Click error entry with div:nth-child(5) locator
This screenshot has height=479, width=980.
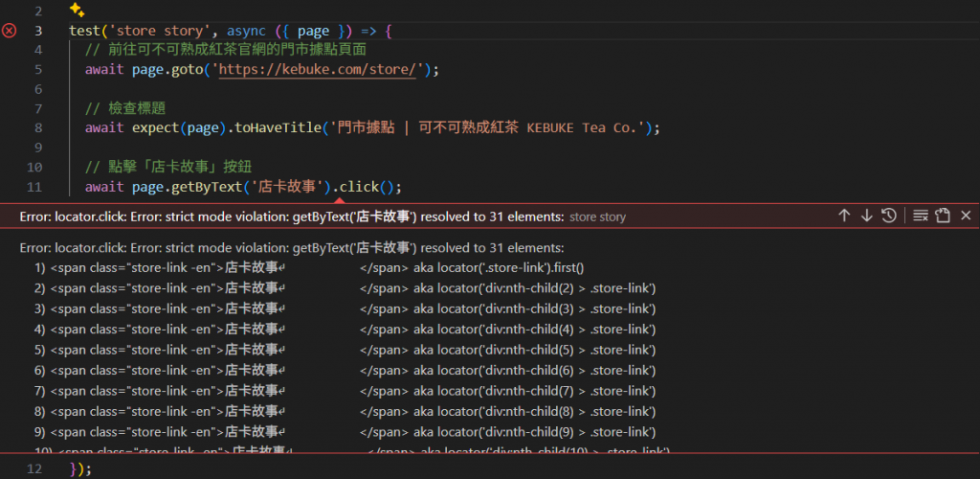(345, 351)
